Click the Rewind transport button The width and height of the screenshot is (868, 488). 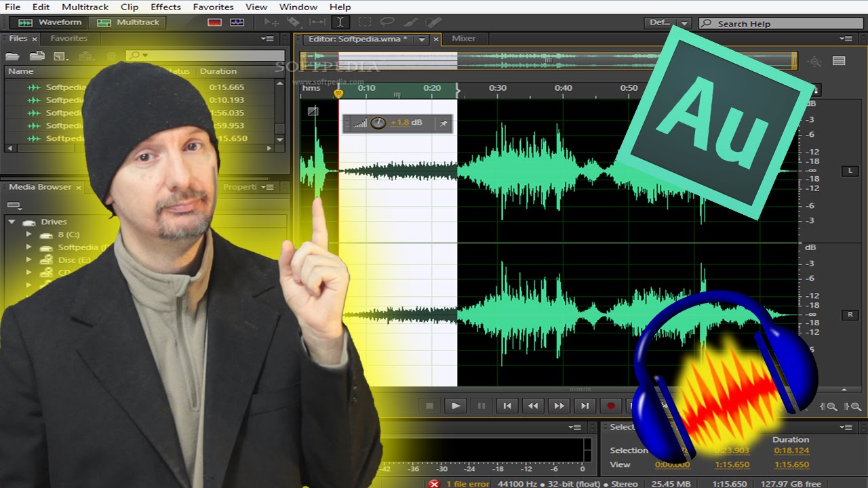pos(533,405)
